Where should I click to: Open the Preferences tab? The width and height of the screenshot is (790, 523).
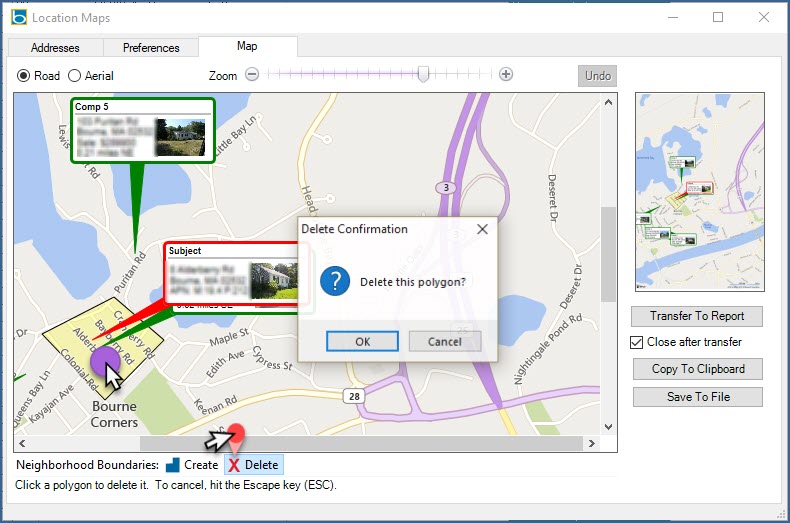(151, 48)
